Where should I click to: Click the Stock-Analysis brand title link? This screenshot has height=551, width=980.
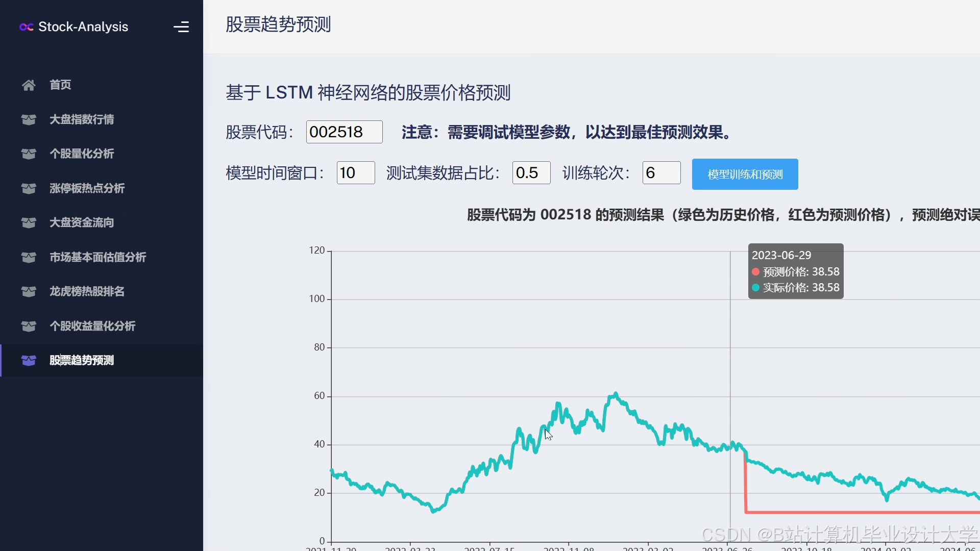pyautogui.click(x=83, y=27)
